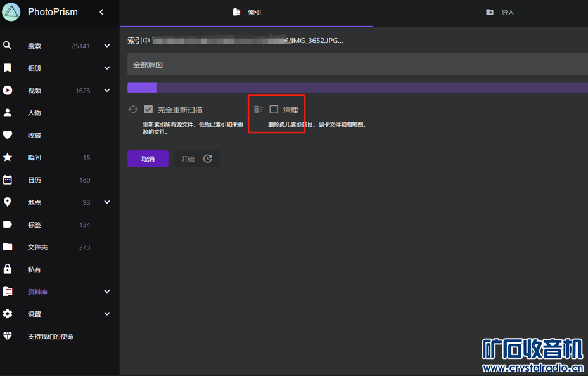Open the 人物 menu item

click(x=60, y=113)
